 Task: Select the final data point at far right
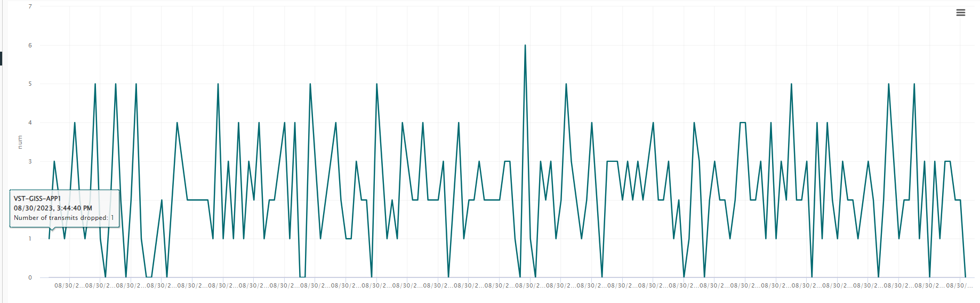965,277
